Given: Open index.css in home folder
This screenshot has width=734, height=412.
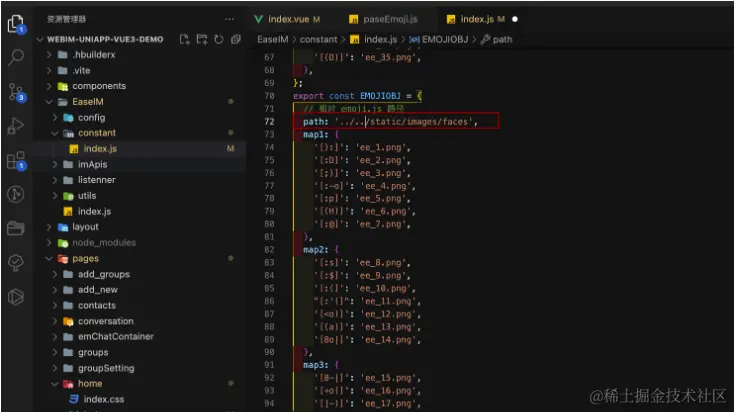Looking at the screenshot, I should (103, 399).
